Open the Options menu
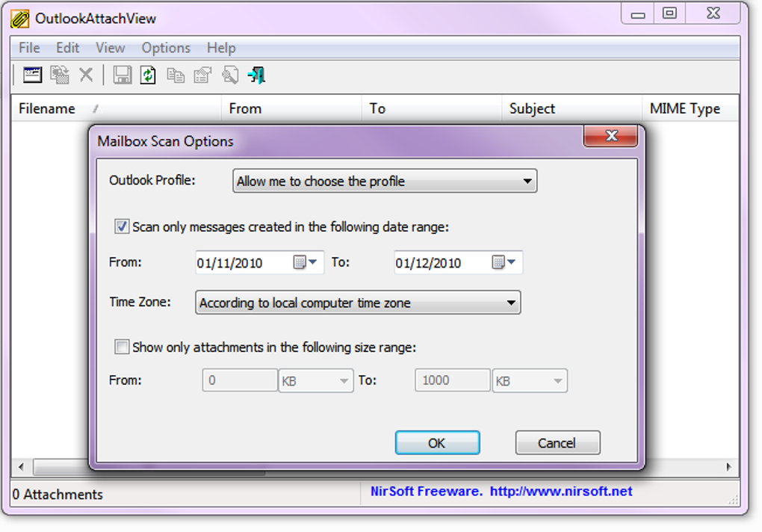 [x=165, y=47]
